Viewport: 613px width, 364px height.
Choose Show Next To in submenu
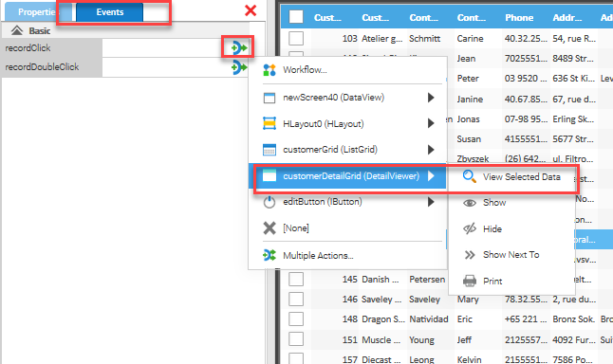pos(511,255)
